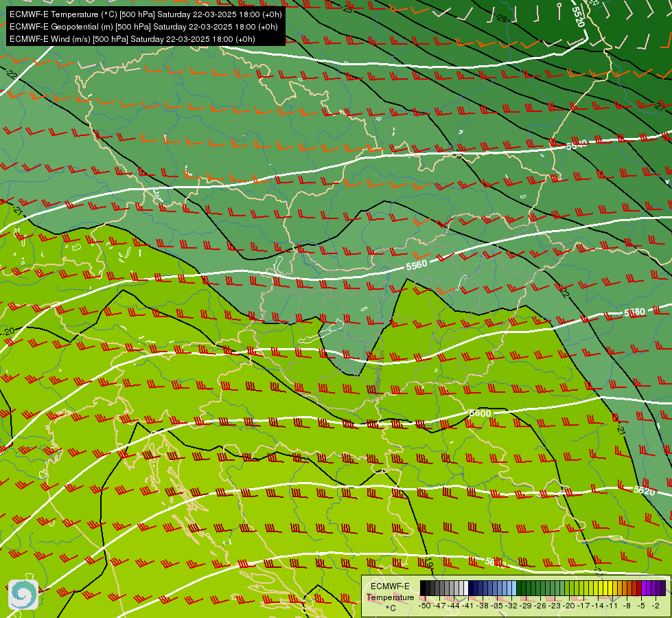Viewport: 672px width, 618px height.
Task: Select the ECMWF-E Temperature 500 hPa title line
Action: coord(146,14)
